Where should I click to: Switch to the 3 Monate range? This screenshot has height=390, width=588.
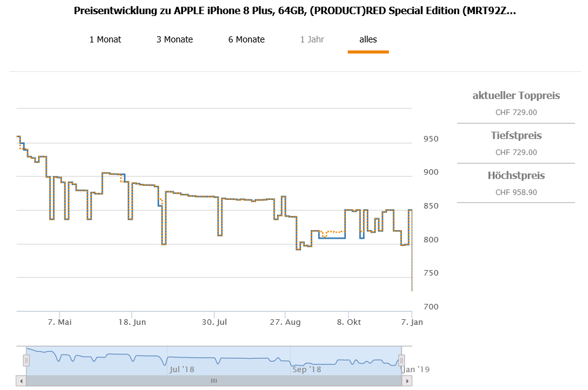coord(174,39)
